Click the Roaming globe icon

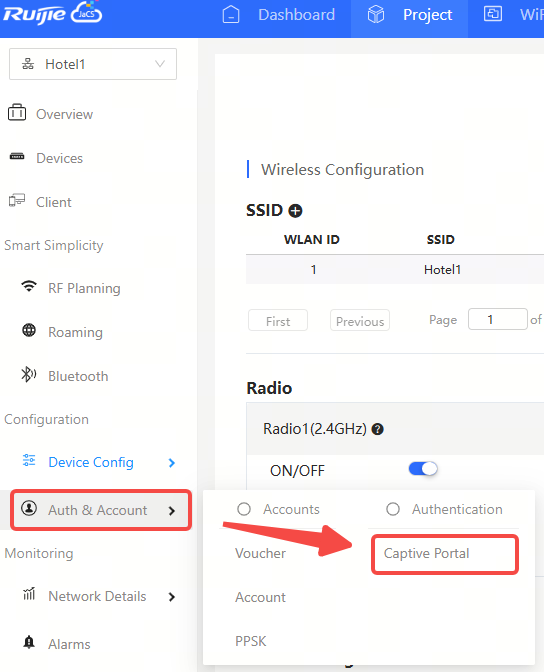29,330
